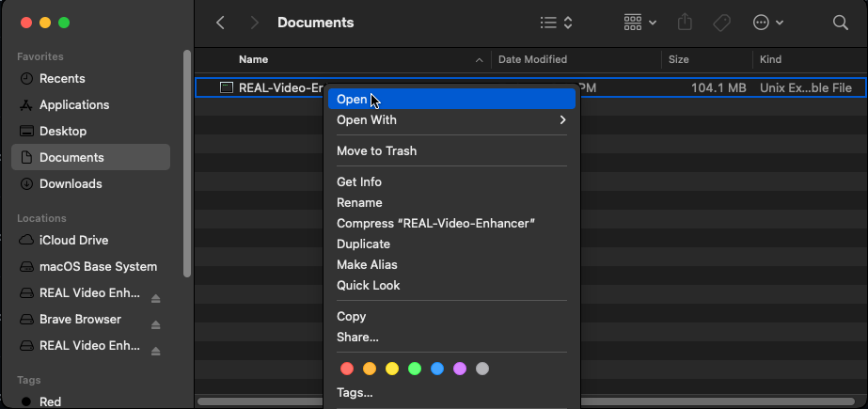
Task: Apply the red color tag
Action: pyautogui.click(x=346, y=369)
